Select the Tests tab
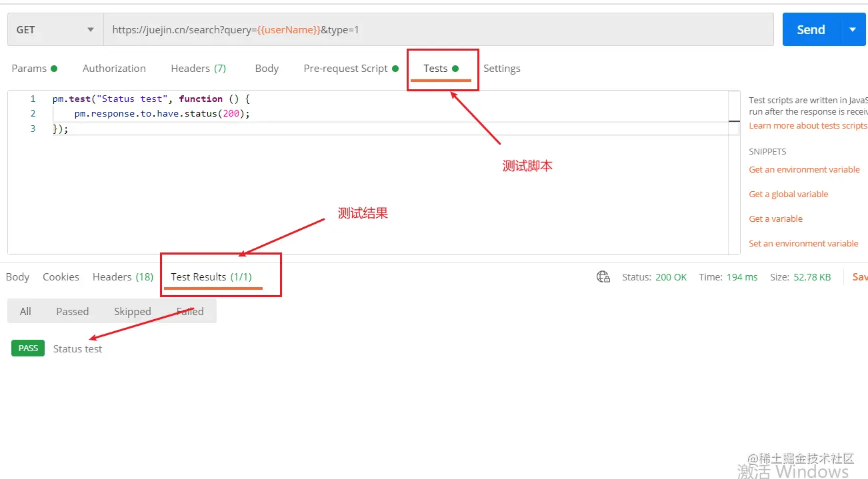 point(441,69)
